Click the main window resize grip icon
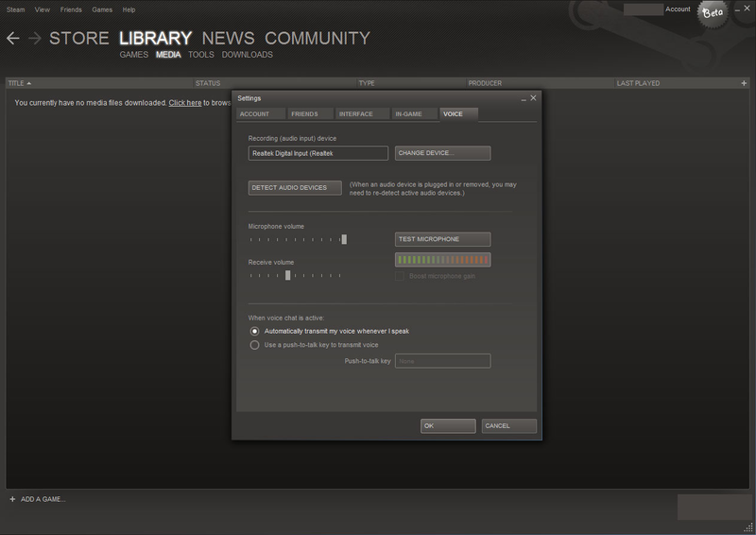This screenshot has height=535, width=756. pyautogui.click(x=748, y=527)
